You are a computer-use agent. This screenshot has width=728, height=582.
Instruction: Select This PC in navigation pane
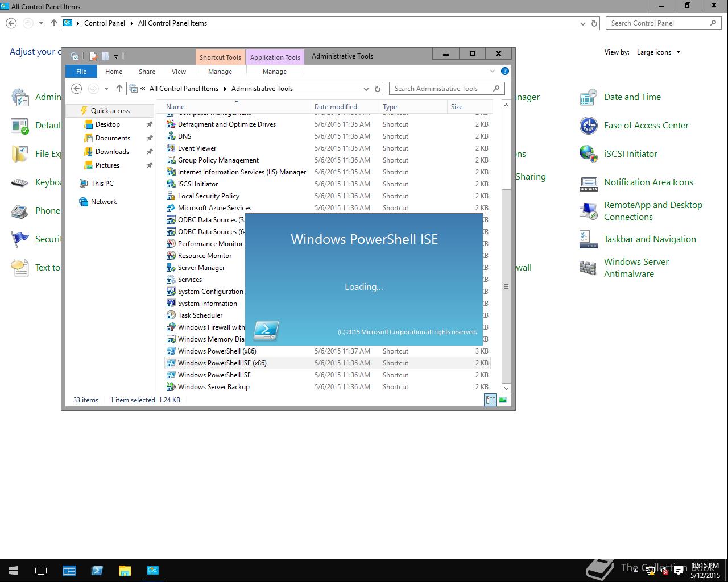pos(102,184)
